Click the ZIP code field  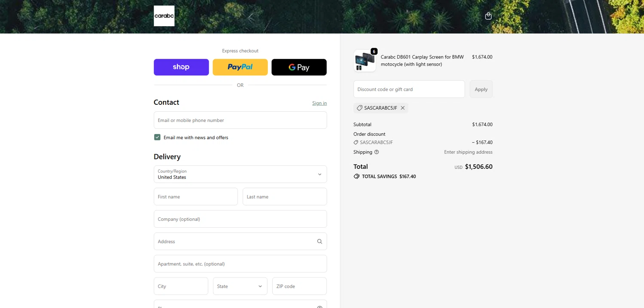(x=299, y=286)
